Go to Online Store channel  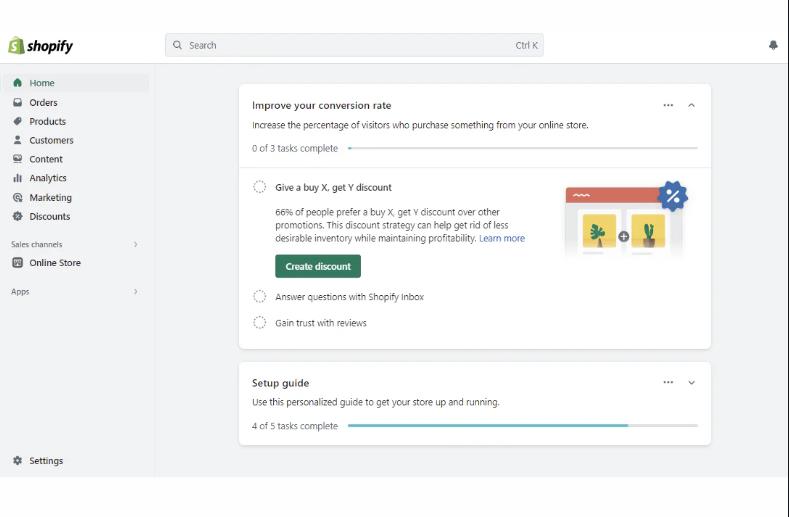click(55, 263)
